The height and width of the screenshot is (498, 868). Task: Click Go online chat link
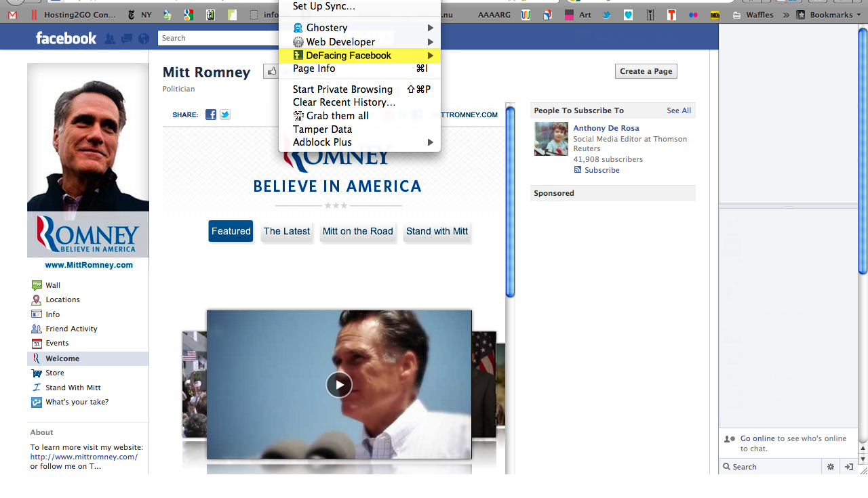[757, 438]
